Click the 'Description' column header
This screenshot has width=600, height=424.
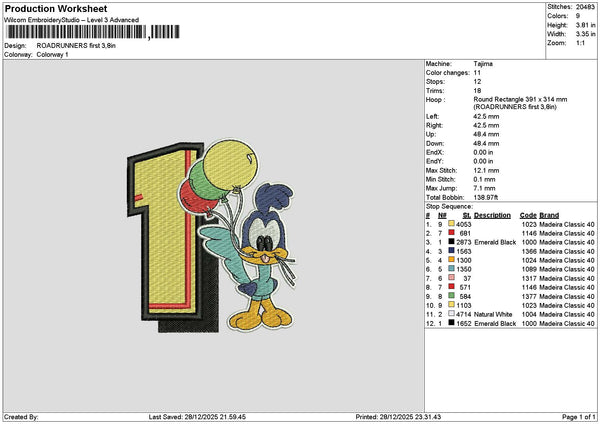tap(492, 215)
